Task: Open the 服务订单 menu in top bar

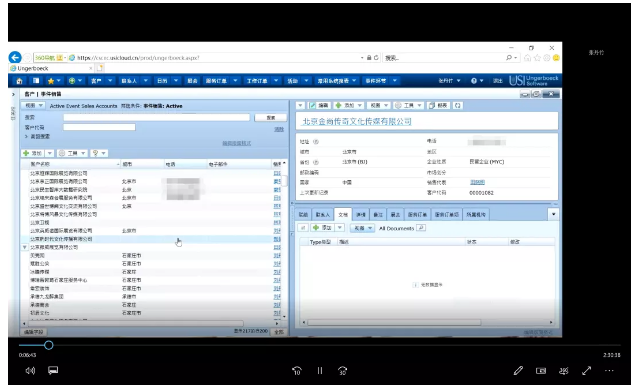Action: (216, 81)
